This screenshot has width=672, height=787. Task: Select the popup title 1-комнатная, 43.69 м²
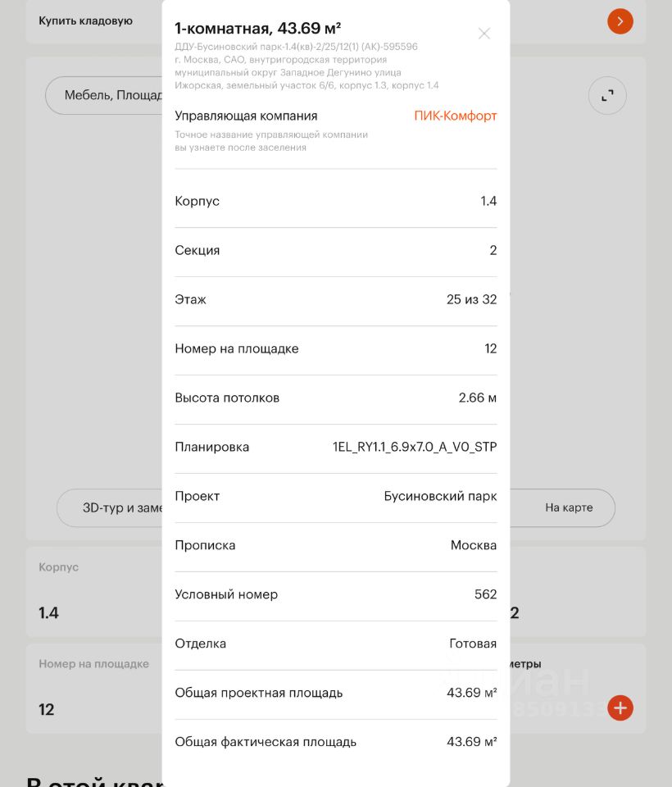[x=257, y=29]
